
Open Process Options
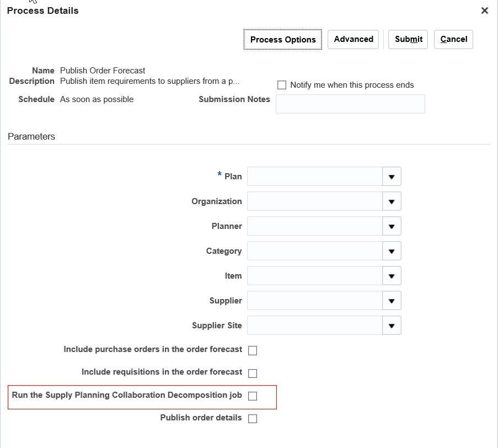pyautogui.click(x=283, y=40)
